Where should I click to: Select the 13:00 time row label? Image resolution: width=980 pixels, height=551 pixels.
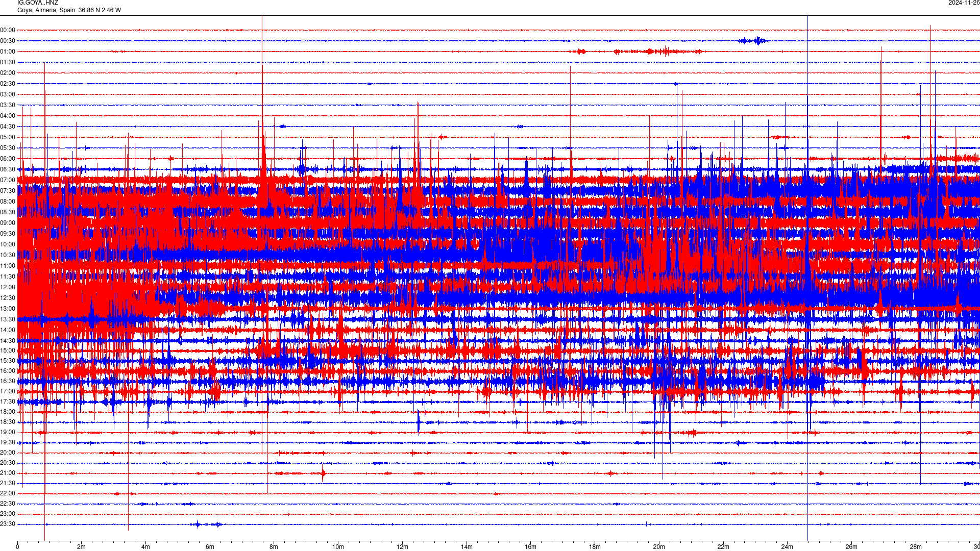[8, 309]
